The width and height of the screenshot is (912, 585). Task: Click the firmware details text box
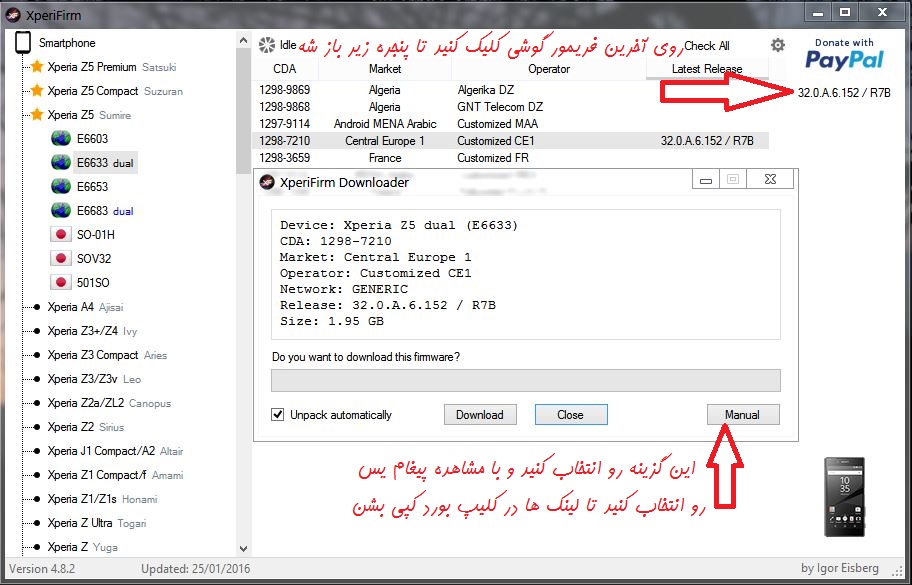[526, 274]
